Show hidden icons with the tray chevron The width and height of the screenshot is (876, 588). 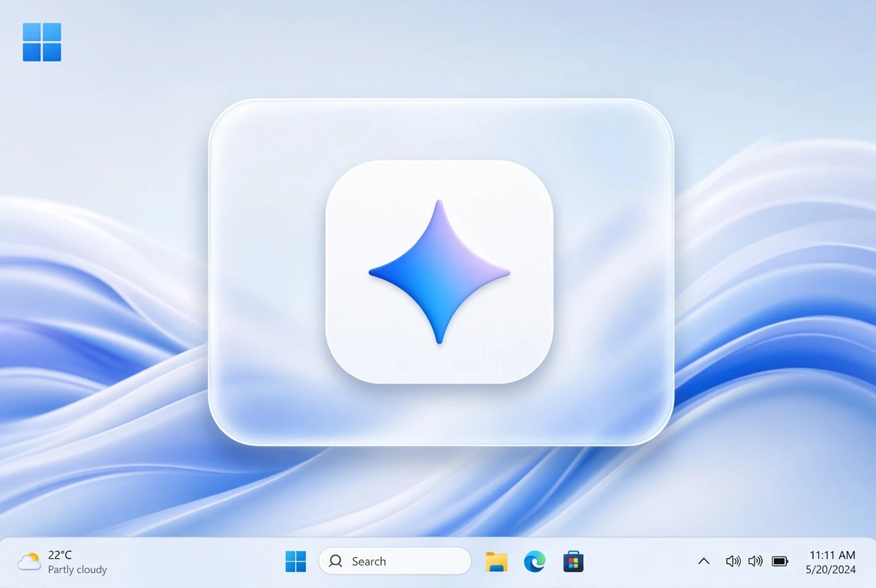(x=704, y=561)
